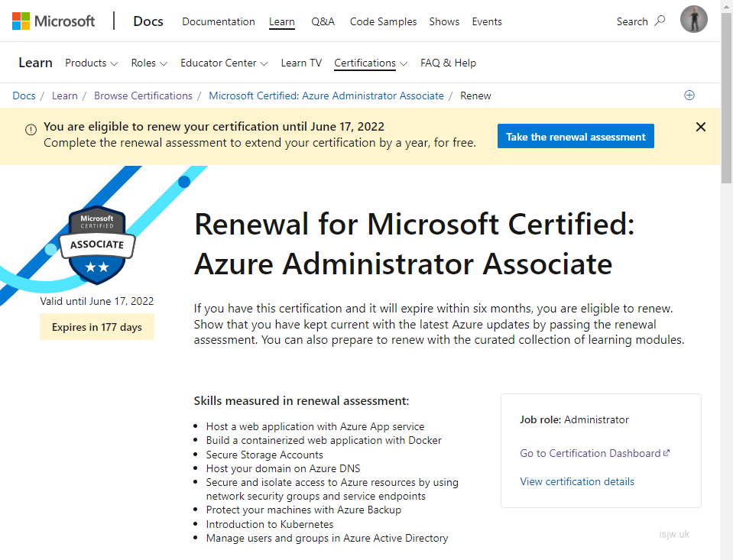Open the search magnifier icon

pyautogui.click(x=660, y=21)
